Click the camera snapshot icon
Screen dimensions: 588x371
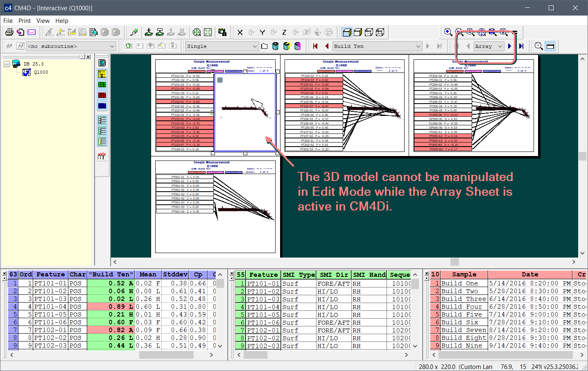222,32
